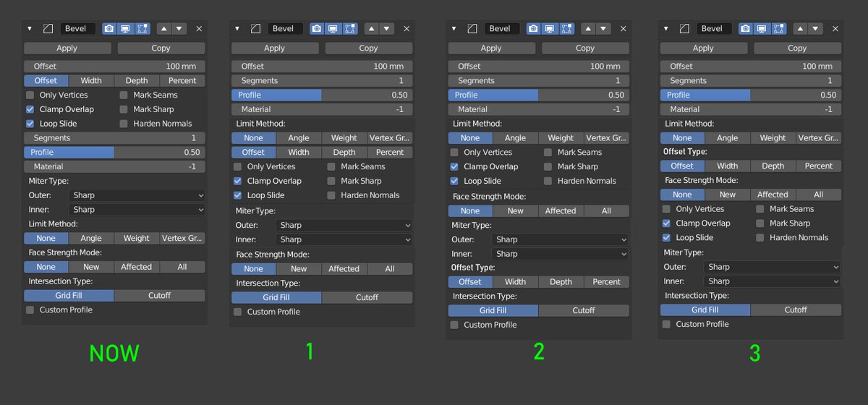Toggle render visibility camera icon in NOW panel
The image size is (868, 405).
pos(109,29)
